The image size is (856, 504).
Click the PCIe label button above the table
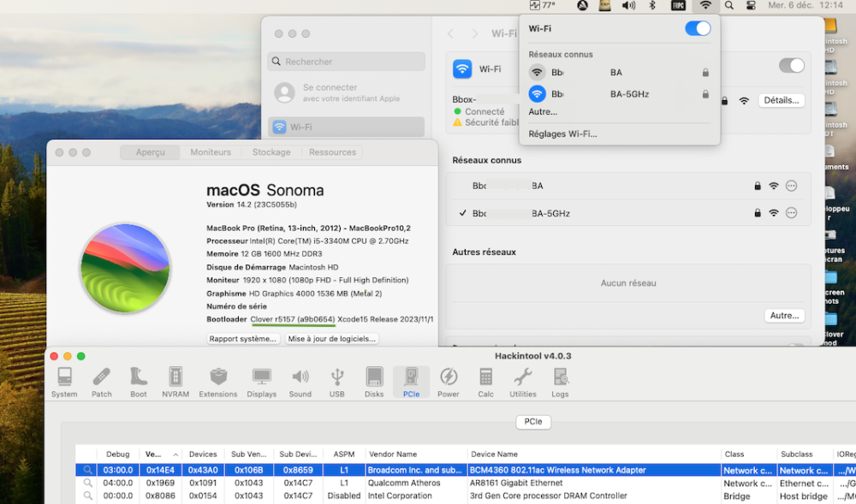click(533, 422)
